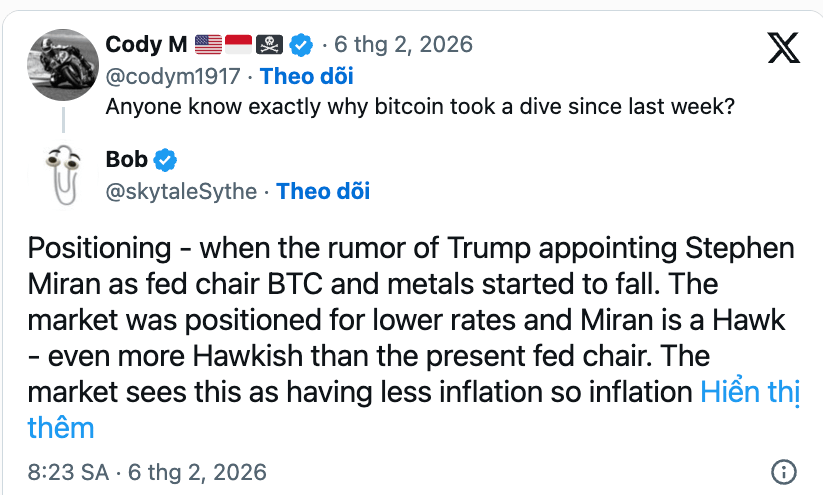Viewport: 823px width, 495px height.
Task: Click the US flag emoji beside Cody M
Action: point(208,45)
